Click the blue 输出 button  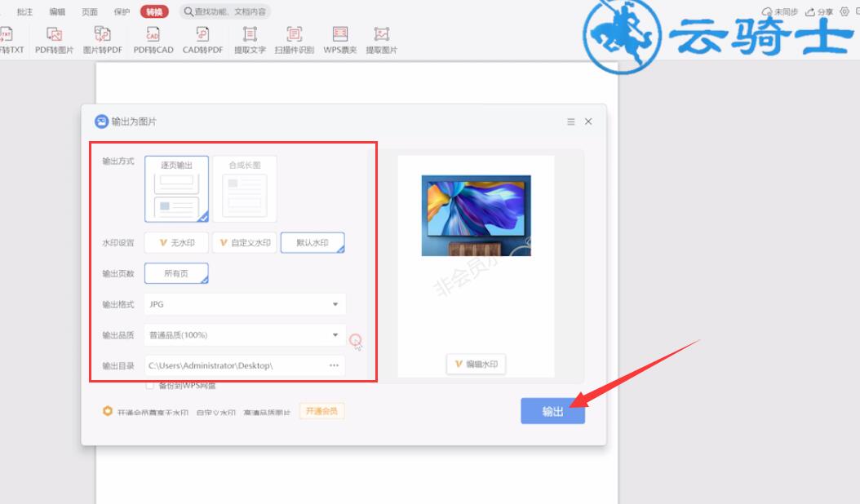point(553,411)
